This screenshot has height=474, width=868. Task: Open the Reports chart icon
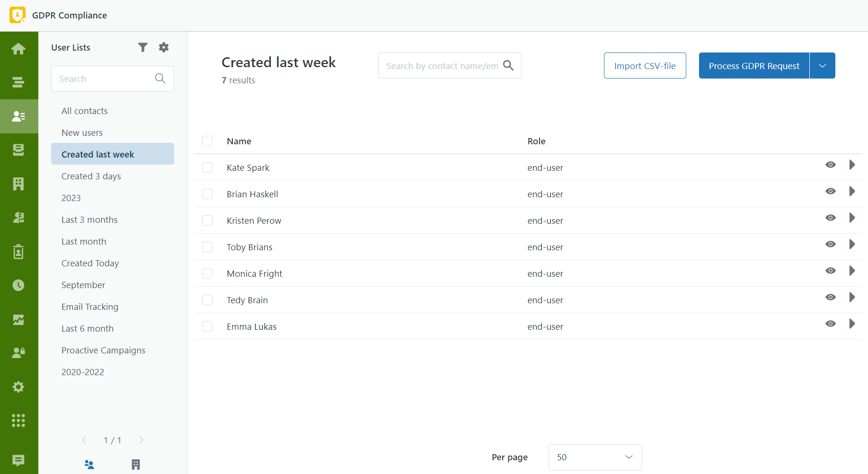pos(19,320)
